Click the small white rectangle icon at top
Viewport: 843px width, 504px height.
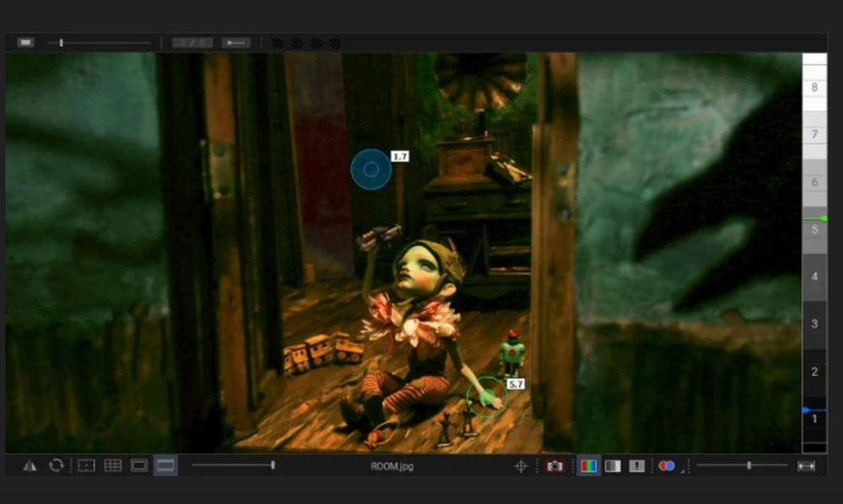25,42
